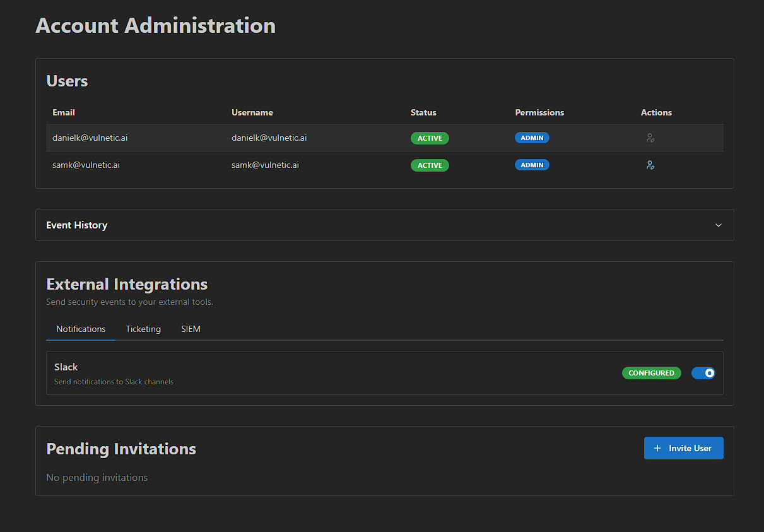
Task: Select the Notifications tab
Action: [x=81, y=329]
